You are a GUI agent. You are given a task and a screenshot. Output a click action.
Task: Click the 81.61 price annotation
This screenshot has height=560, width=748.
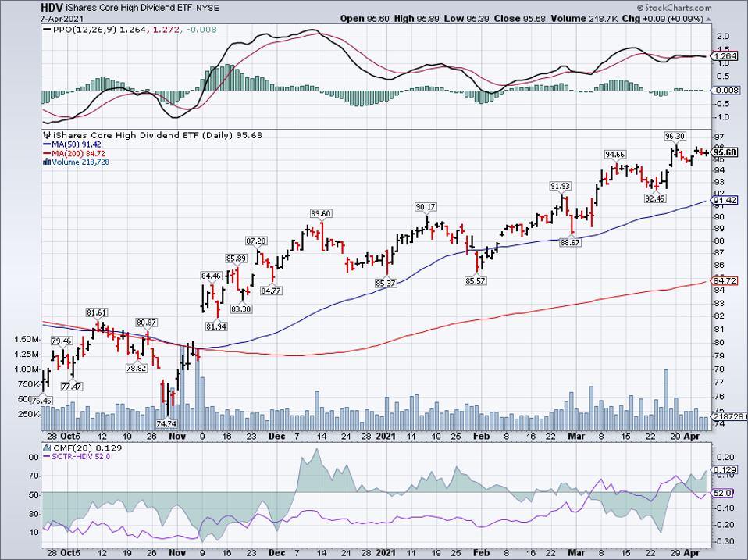[96, 313]
